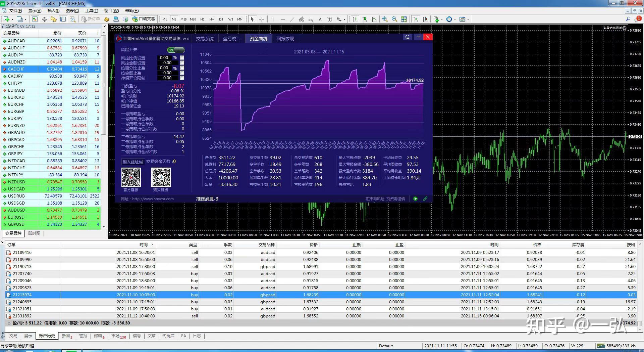Image resolution: width=644 pixels, height=352 pixels.
Task: Click the 官方客服 QR code image
Action: [131, 177]
